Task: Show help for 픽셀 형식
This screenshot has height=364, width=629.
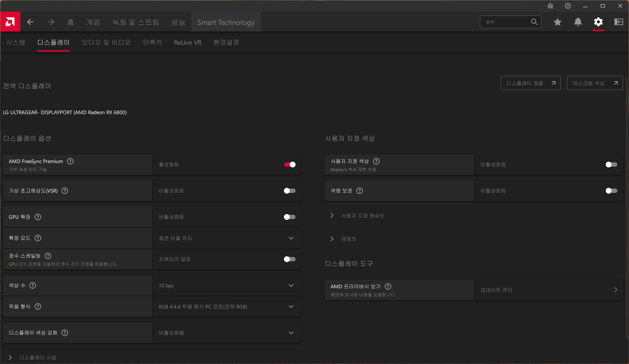Action: tap(38, 306)
